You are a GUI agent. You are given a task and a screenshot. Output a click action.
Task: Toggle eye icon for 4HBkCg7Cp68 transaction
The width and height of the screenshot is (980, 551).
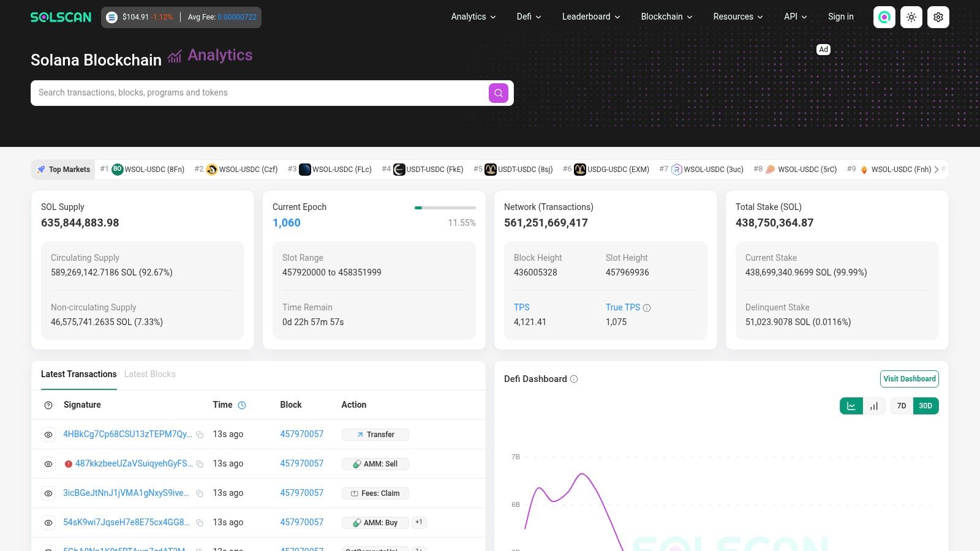(48, 435)
